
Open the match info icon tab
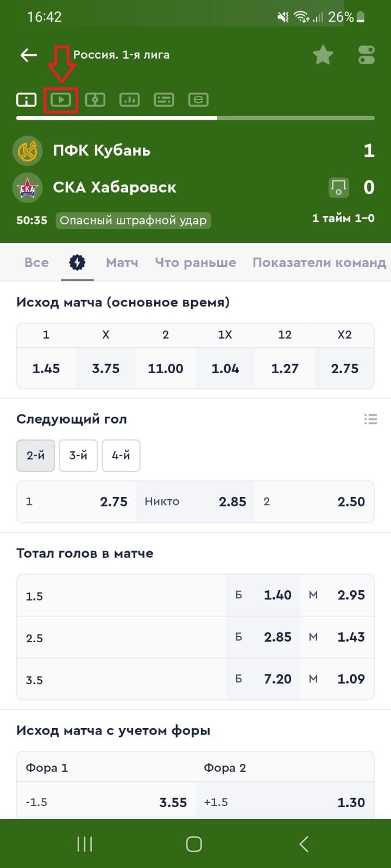[x=26, y=100]
